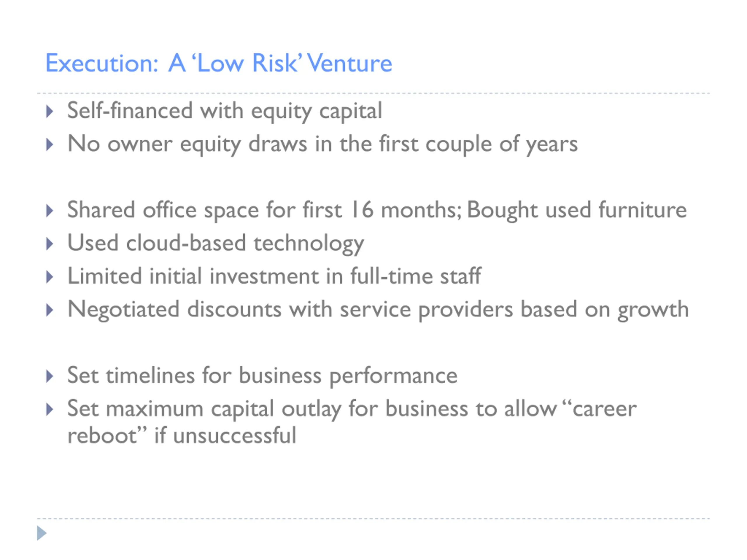747x560 pixels.
Task: Click the 'Used cloud-based technology' text line
Action: (x=215, y=243)
